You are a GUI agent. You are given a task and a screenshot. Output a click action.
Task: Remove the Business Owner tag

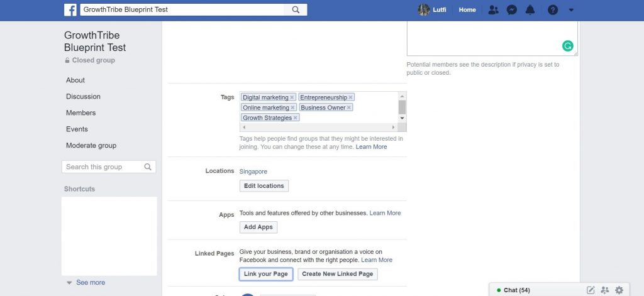point(348,107)
